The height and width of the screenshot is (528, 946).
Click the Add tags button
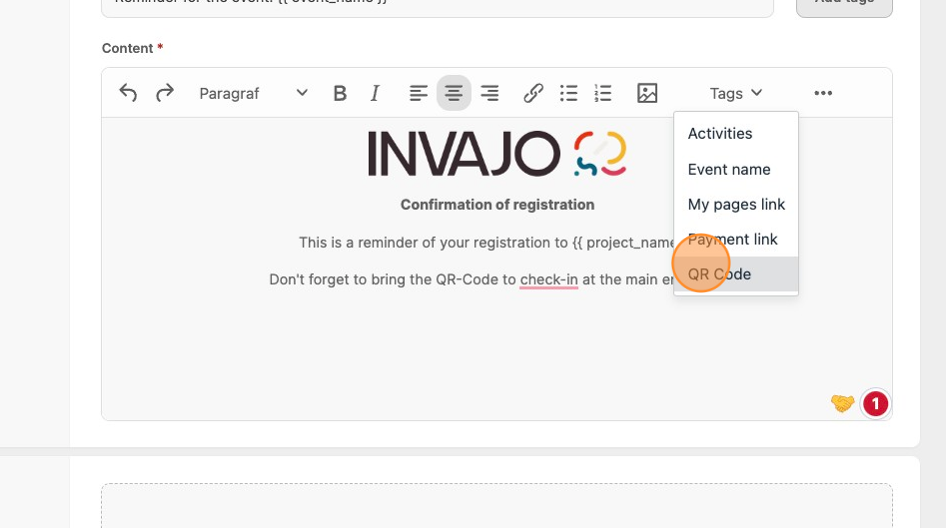[x=844, y=6]
